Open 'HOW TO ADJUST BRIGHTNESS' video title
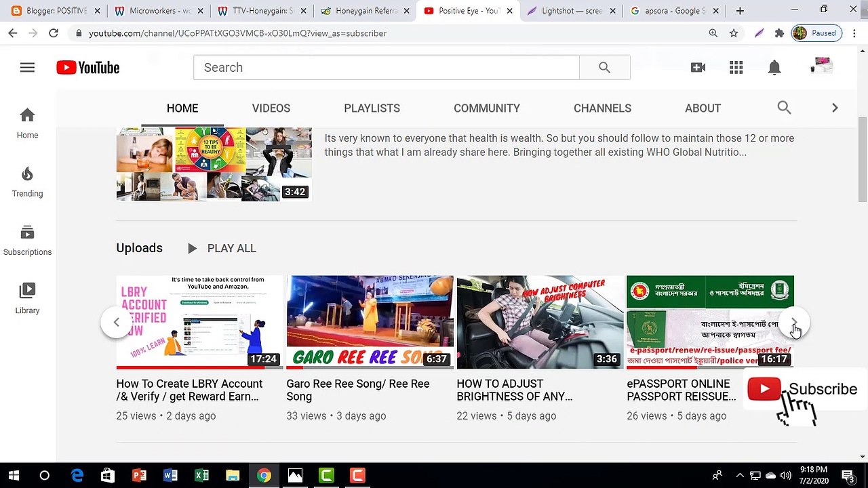Image resolution: width=868 pixels, height=488 pixels. pos(515,390)
